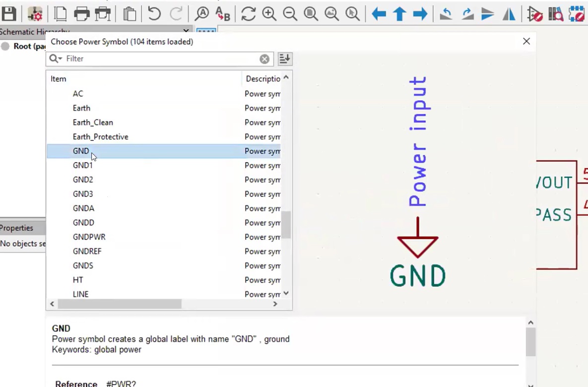Mirror the symbol horizontally
This screenshot has height=387, width=588.
click(509, 13)
